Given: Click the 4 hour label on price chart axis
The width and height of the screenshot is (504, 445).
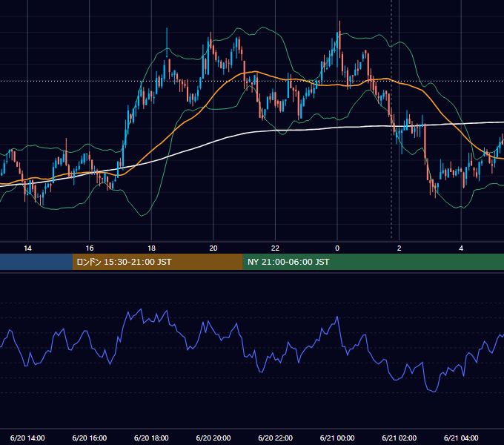Looking at the screenshot, I should [461, 248].
